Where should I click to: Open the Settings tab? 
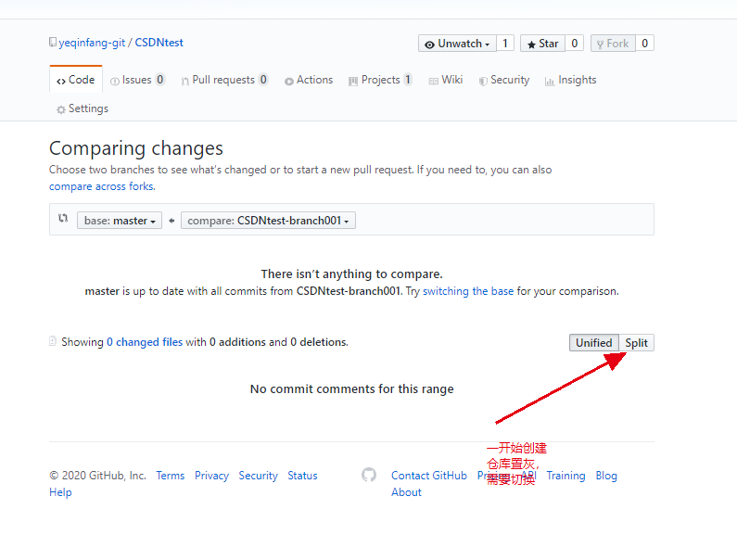click(x=83, y=108)
